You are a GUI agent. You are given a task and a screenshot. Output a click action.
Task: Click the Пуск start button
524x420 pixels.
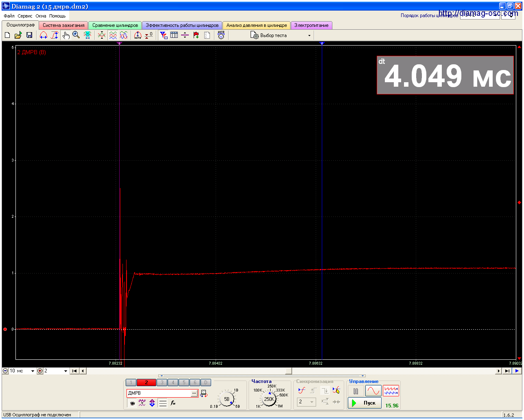click(x=365, y=403)
